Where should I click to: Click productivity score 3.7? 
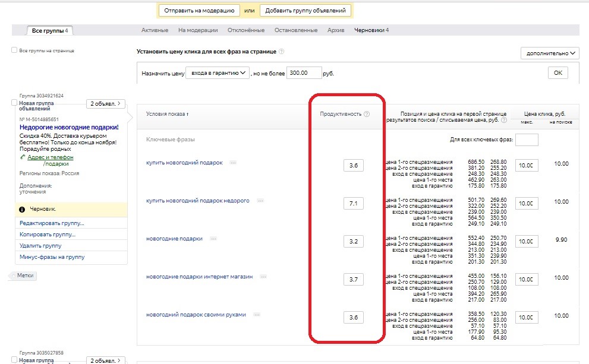(354, 279)
